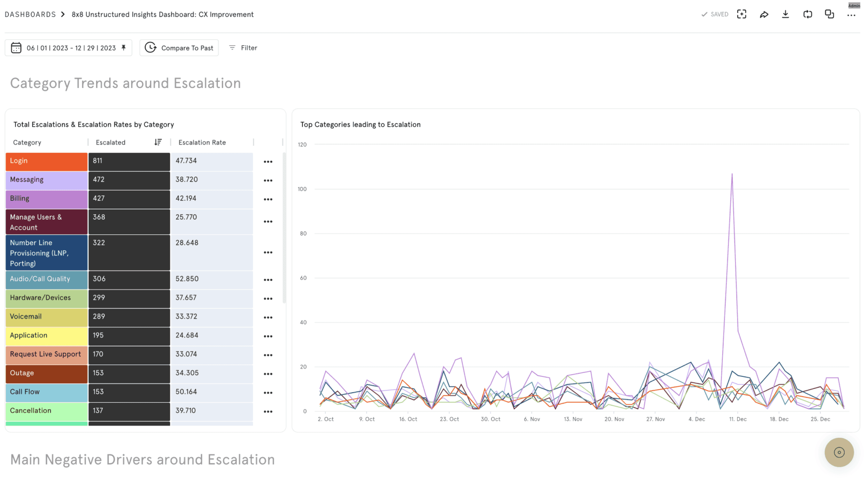The height and width of the screenshot is (480, 868).
Task: Click the download icon in top toolbar
Action: pos(785,14)
